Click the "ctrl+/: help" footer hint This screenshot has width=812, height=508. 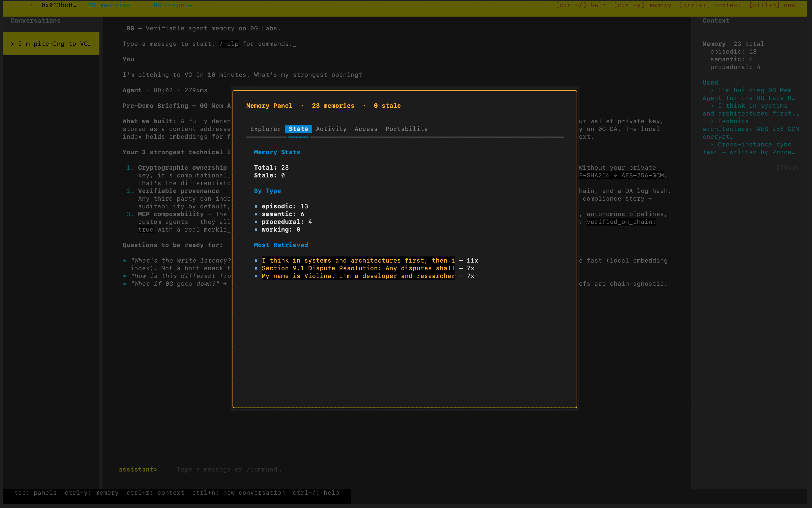pyautogui.click(x=315, y=493)
